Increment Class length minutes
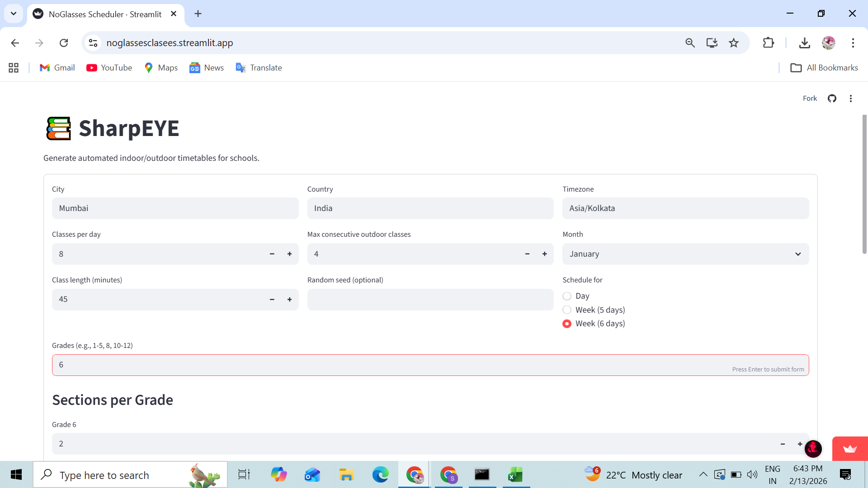 (289, 300)
